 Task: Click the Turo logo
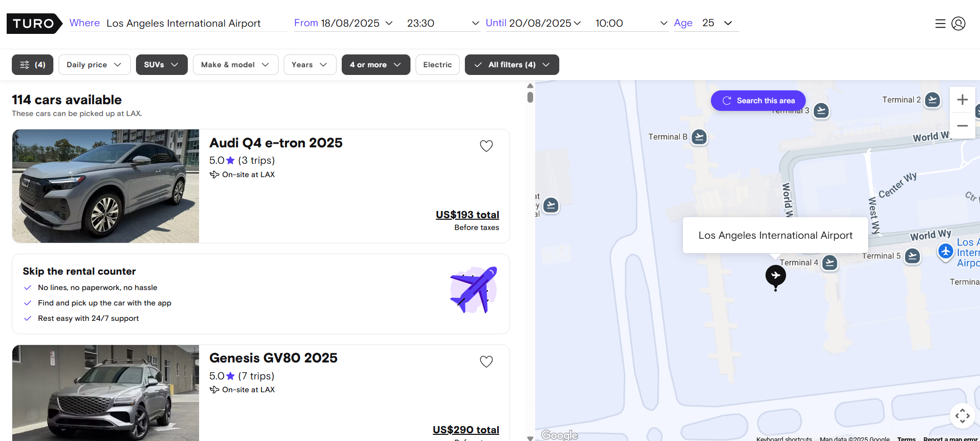(34, 24)
